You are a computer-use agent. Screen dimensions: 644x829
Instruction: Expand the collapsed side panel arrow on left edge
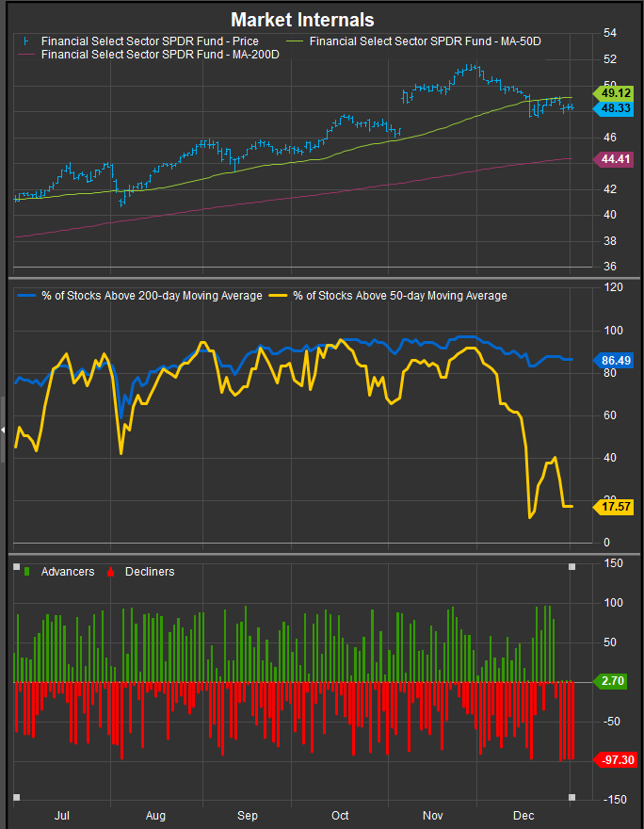click(x=3, y=430)
